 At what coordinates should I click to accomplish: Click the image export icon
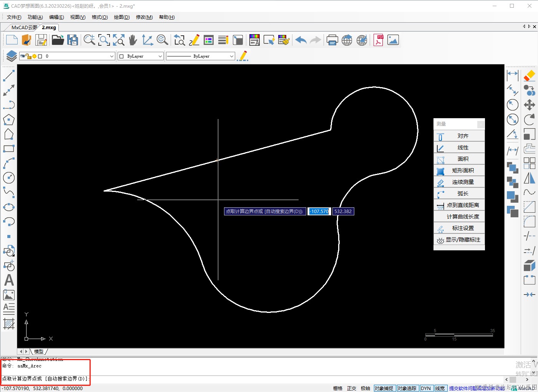click(393, 40)
